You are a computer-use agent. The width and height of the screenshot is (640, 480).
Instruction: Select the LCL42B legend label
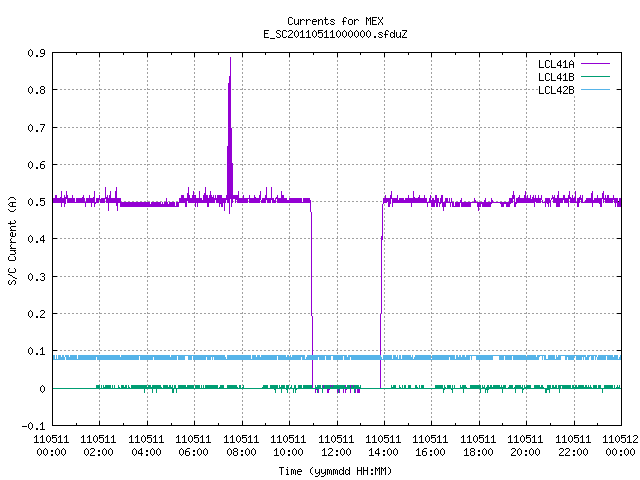tap(556, 90)
